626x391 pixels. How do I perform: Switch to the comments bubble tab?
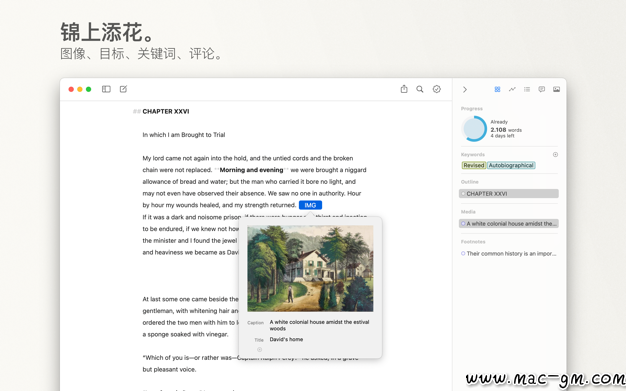pyautogui.click(x=541, y=89)
